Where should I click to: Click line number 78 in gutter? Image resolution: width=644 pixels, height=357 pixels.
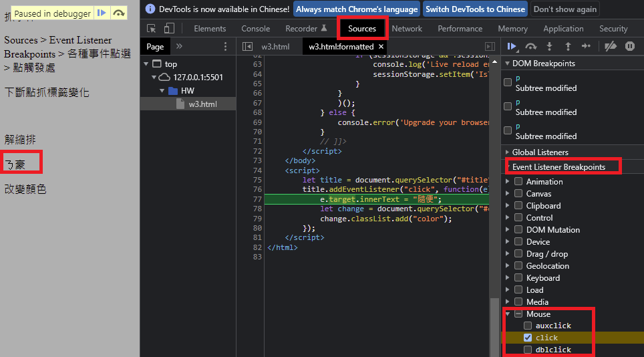tap(257, 209)
